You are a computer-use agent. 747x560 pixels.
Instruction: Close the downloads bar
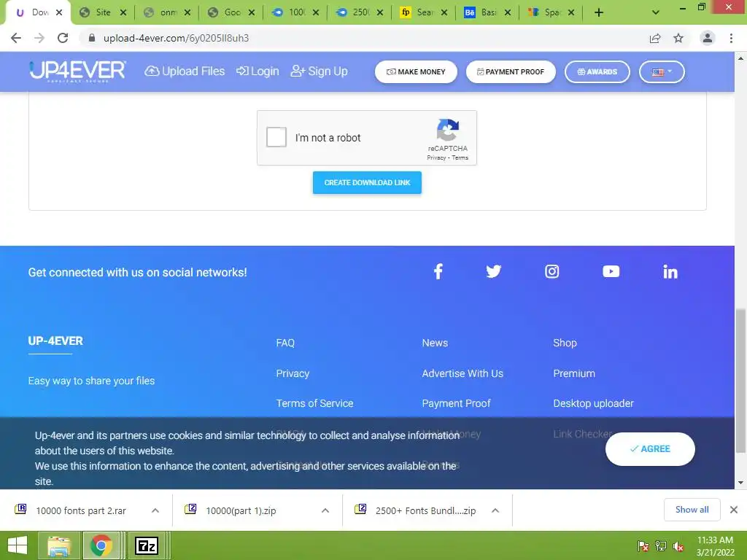[734, 510]
